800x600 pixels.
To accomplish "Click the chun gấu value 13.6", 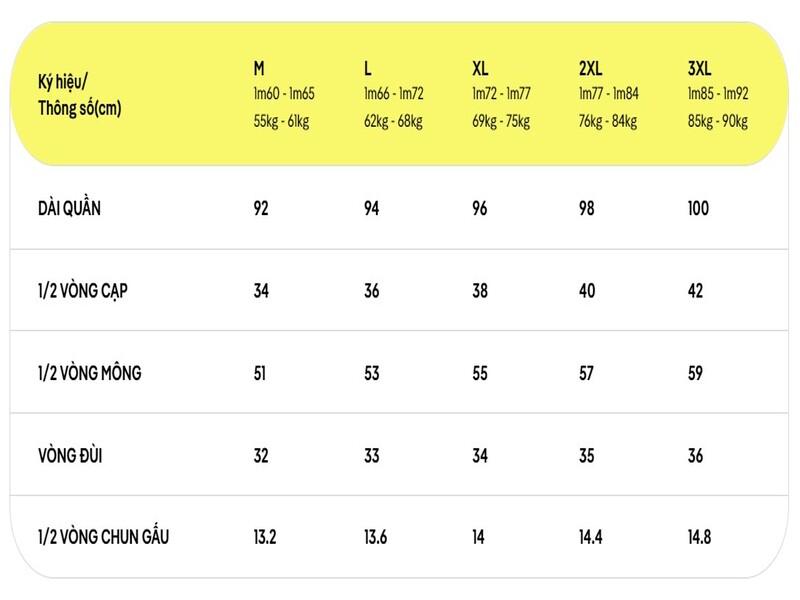I will (x=376, y=537).
